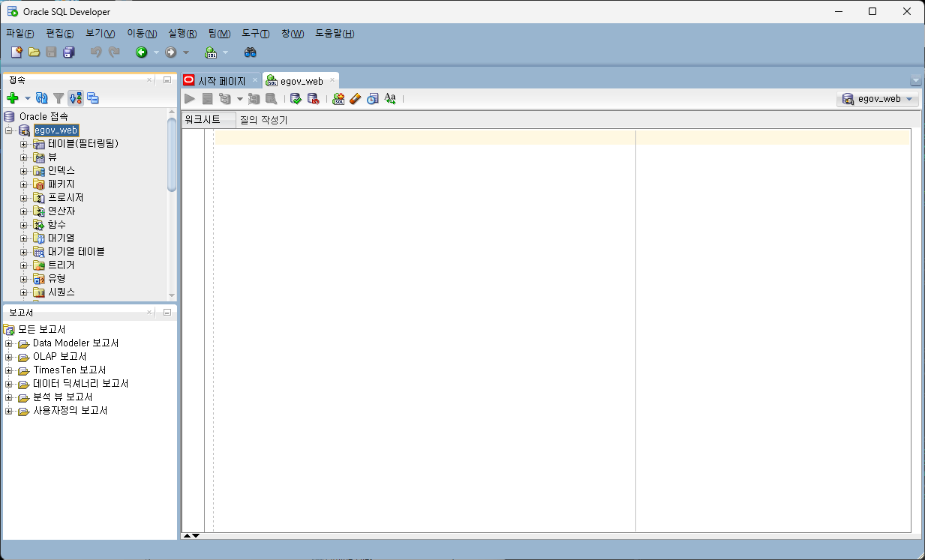
Task: Open the 보기(V) menu
Action: click(x=101, y=34)
